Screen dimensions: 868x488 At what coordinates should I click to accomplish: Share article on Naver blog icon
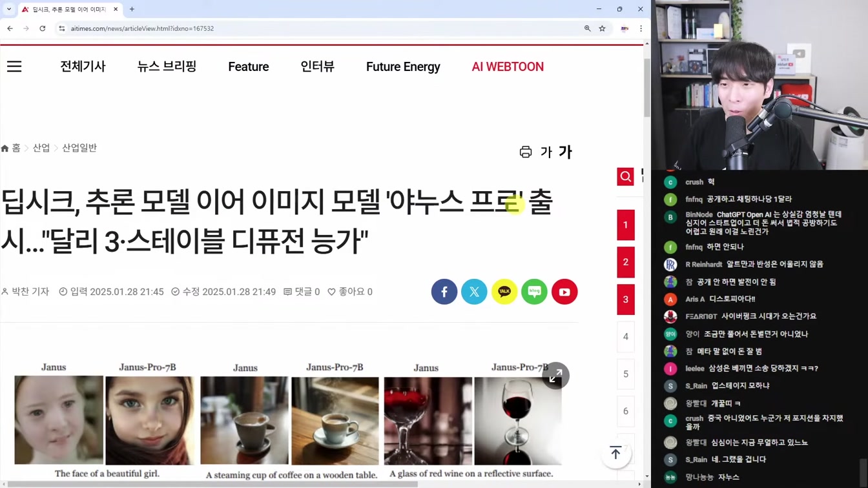pyautogui.click(x=534, y=292)
